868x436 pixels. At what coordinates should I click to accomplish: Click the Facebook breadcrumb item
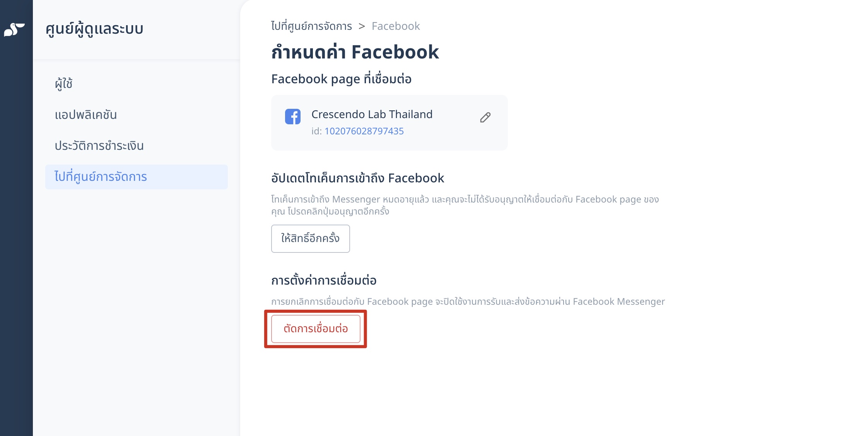396,26
